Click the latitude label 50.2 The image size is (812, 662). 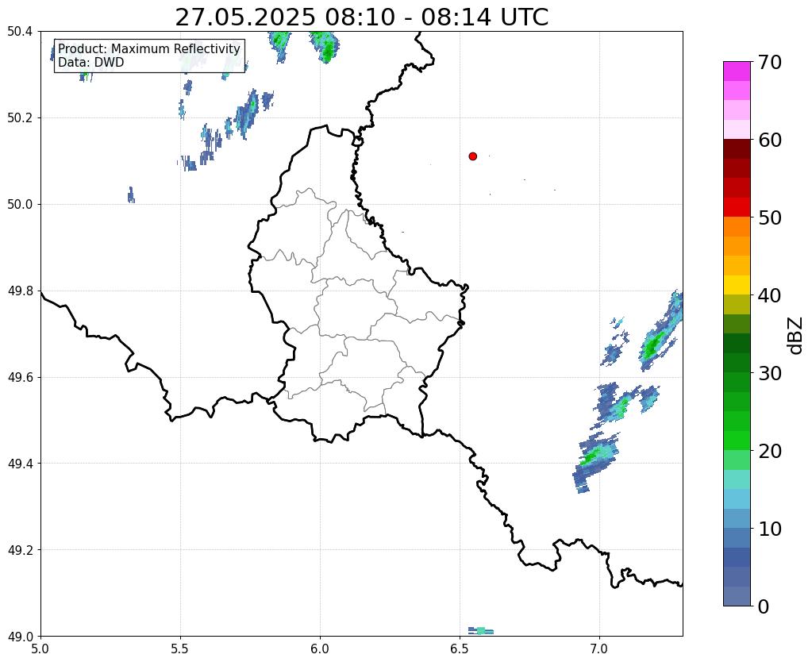(20, 118)
